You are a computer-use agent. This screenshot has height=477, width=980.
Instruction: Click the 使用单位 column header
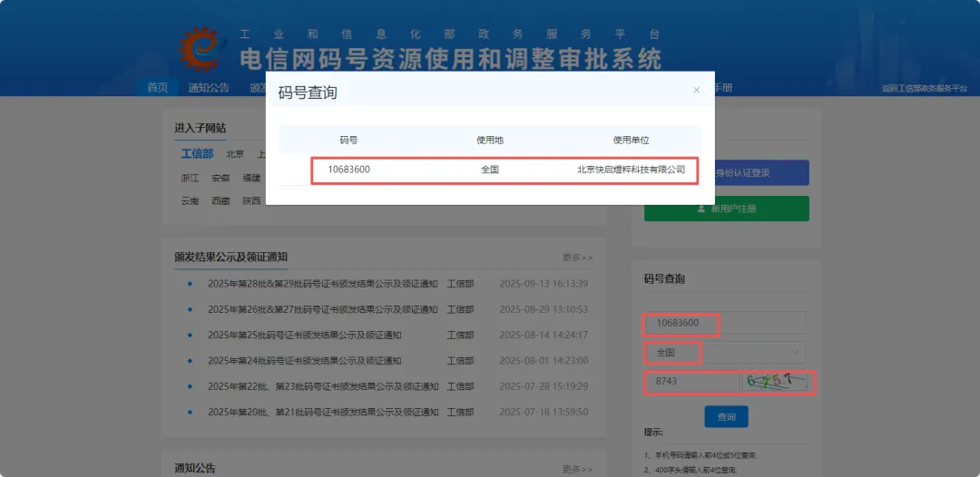632,141
